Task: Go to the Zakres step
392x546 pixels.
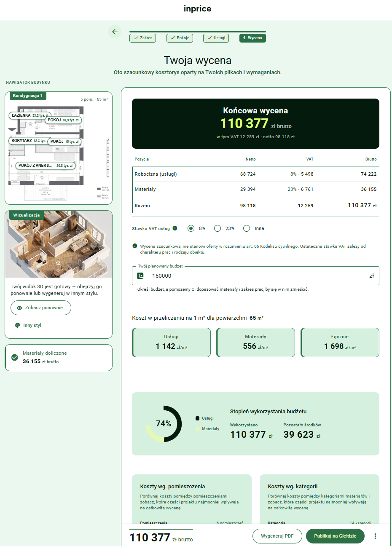Action: tap(142, 38)
